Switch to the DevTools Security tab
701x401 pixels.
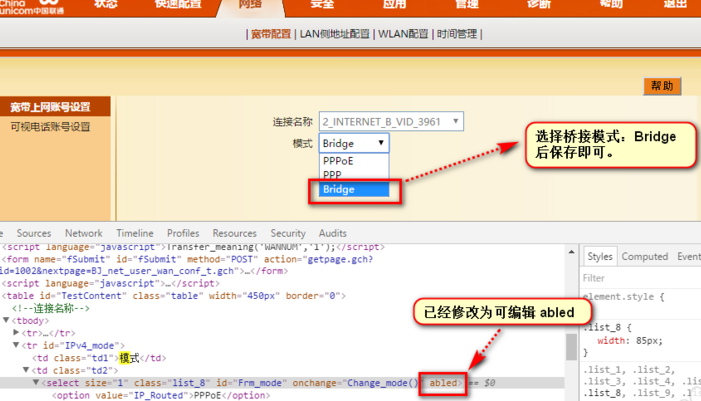coord(288,233)
